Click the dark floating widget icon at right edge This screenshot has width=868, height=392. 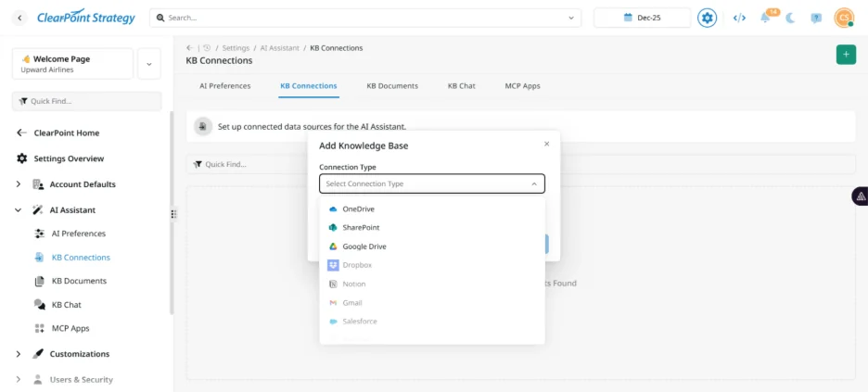[x=861, y=196]
